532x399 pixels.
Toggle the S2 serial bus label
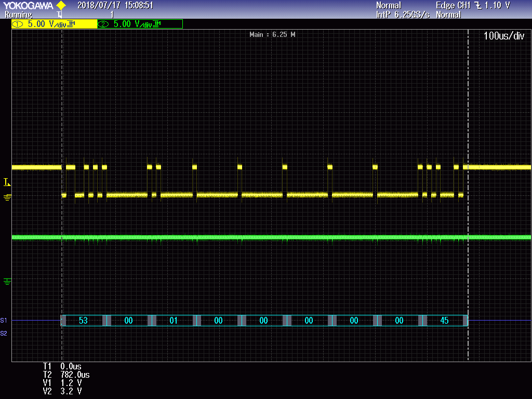pyautogui.click(x=4, y=333)
